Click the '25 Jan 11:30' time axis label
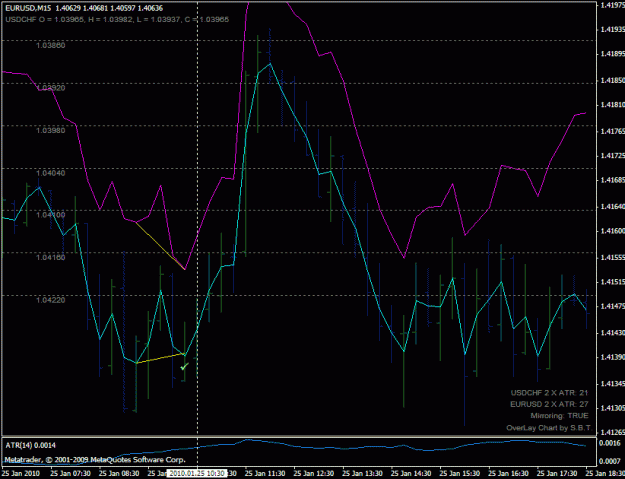This screenshot has height=479, width=625. click(x=265, y=473)
